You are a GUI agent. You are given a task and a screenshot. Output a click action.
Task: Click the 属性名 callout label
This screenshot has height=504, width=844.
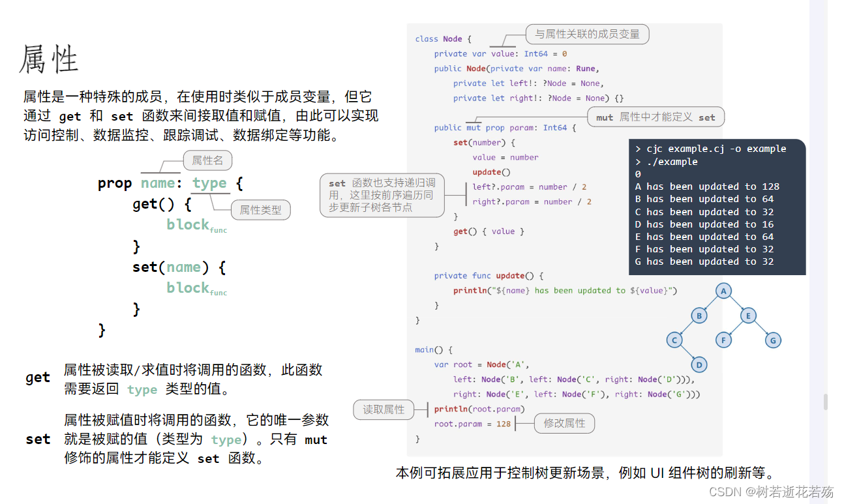pos(207,160)
